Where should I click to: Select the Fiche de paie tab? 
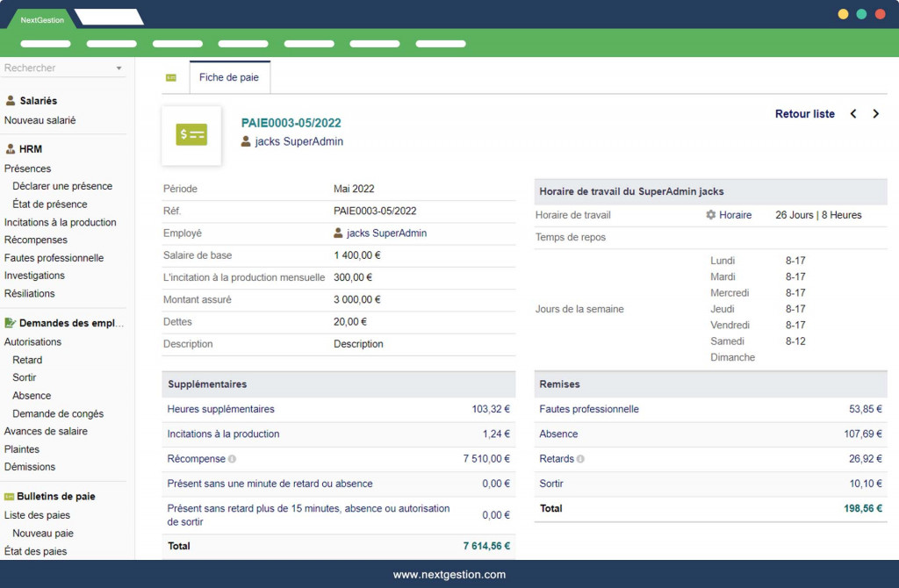[229, 77]
